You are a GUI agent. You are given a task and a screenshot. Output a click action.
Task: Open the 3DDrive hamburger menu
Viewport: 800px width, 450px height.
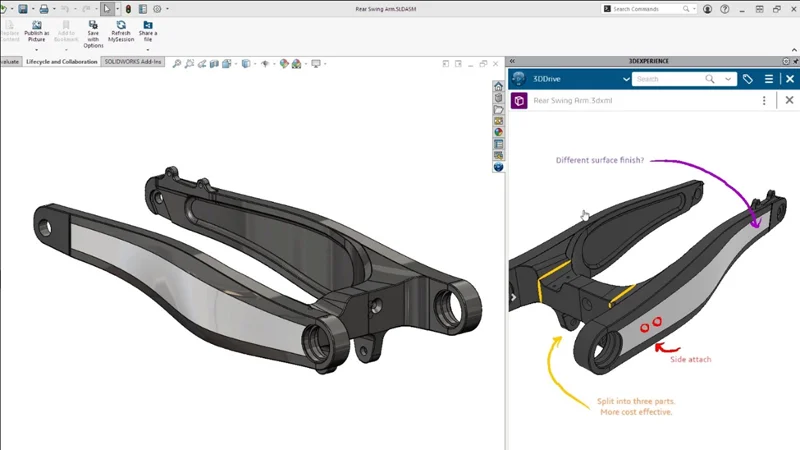point(769,79)
